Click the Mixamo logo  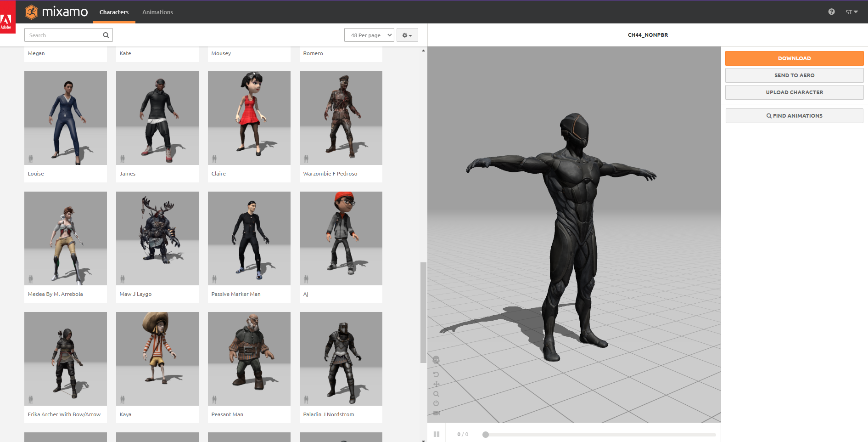56,12
